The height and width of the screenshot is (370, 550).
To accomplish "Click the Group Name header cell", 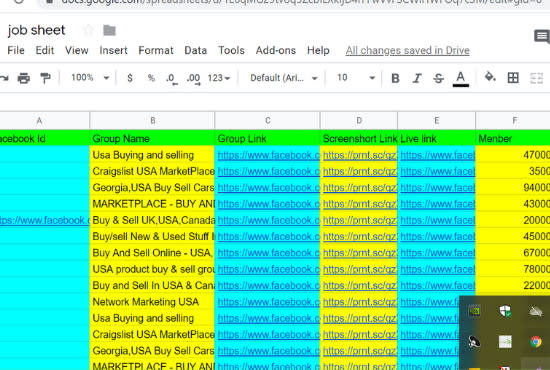I will [152, 139].
